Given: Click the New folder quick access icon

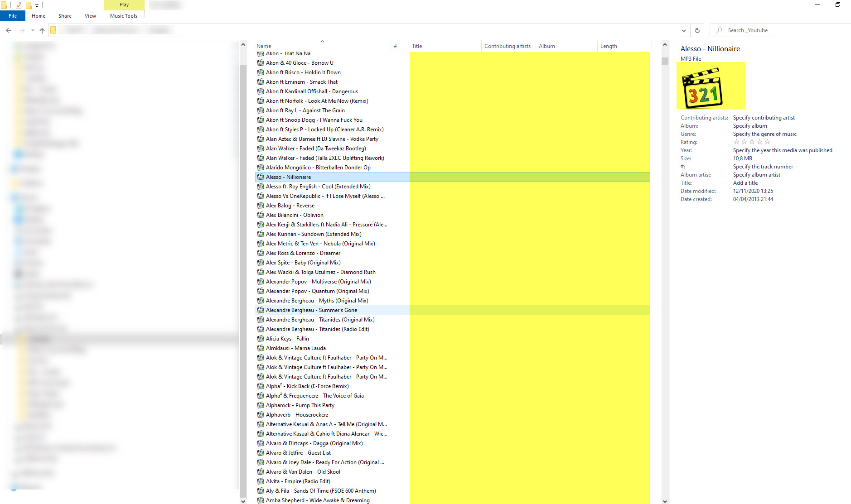Looking at the screenshot, I should tap(29, 5).
